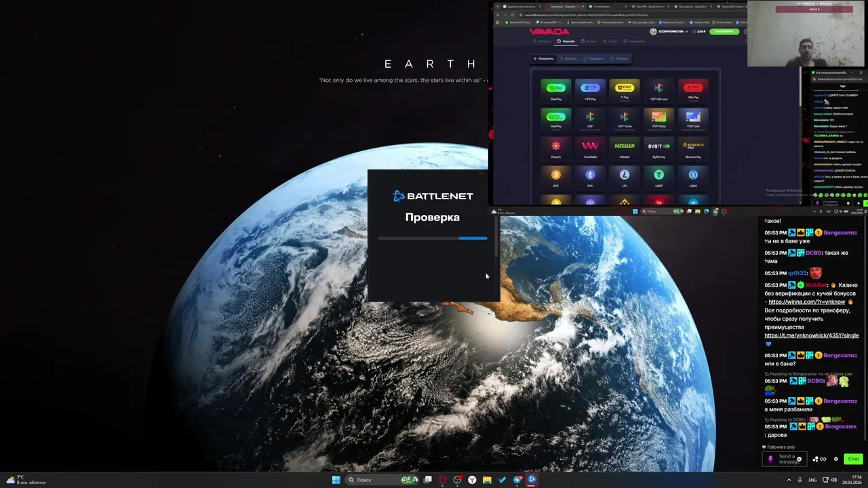The image size is (868, 488).
Task: Show hidden system tray icons
Action: (x=789, y=480)
